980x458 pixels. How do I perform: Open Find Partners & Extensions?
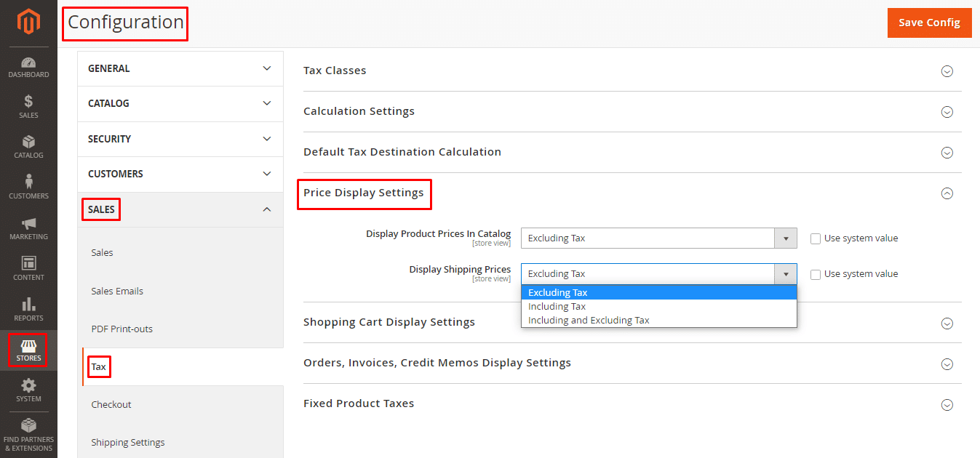pyautogui.click(x=28, y=433)
